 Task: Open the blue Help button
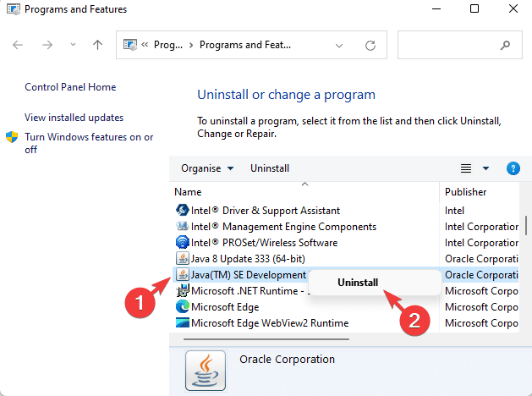tap(513, 168)
